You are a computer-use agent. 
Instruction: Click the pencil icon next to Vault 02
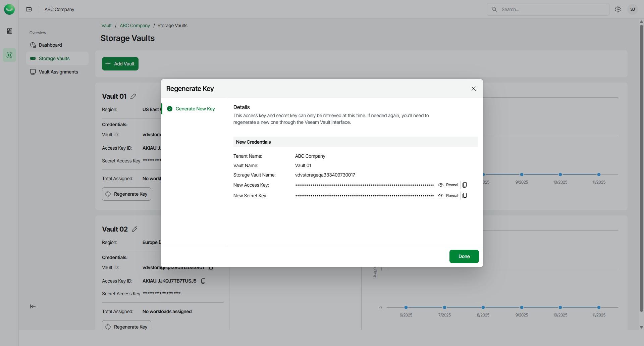tap(135, 229)
